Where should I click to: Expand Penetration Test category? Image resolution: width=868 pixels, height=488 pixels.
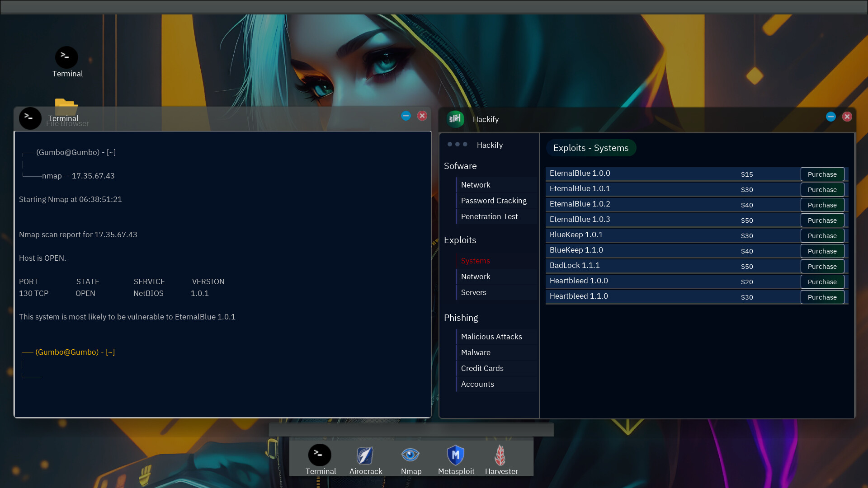coord(490,216)
